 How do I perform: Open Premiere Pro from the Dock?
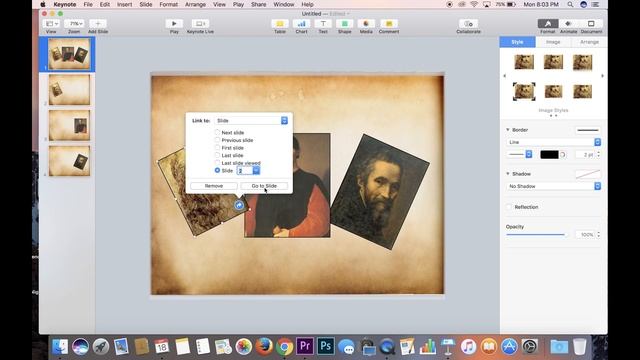(305, 346)
